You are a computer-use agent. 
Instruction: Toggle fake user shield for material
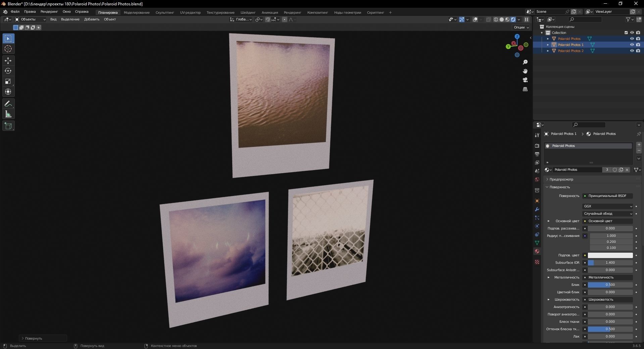[615, 170]
